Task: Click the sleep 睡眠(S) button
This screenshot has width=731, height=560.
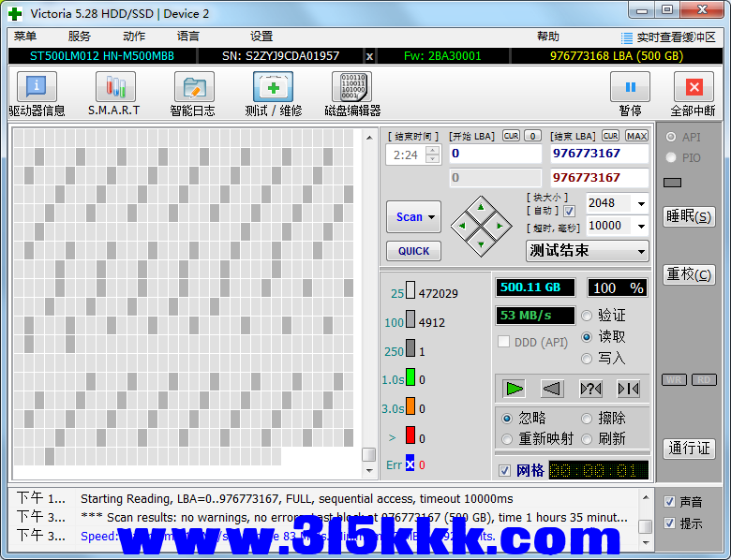Action: coord(689,216)
